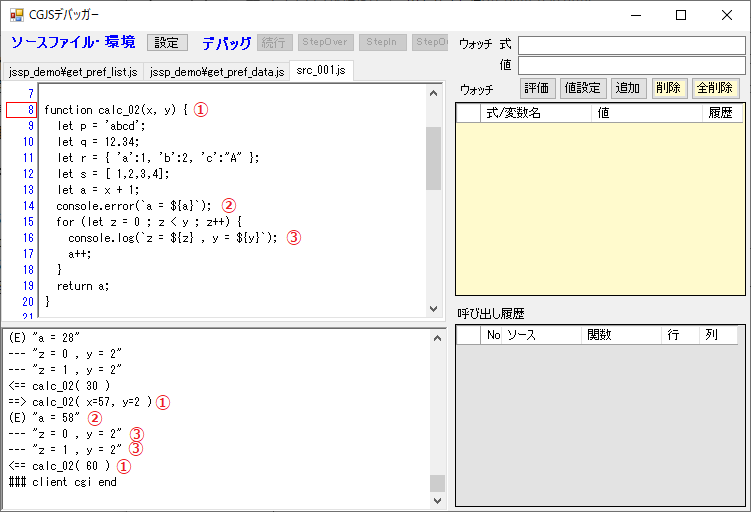751x512 pixels.
Task: Click the watch 式 expression input field
Action: pyautogui.click(x=631, y=45)
